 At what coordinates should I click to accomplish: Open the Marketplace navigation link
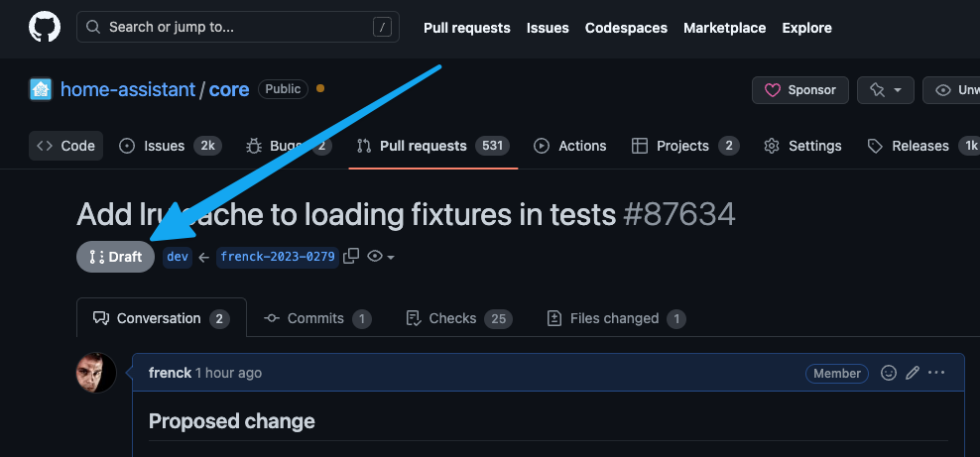724,28
